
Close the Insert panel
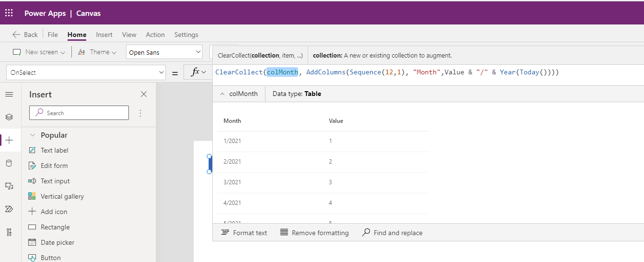click(143, 95)
